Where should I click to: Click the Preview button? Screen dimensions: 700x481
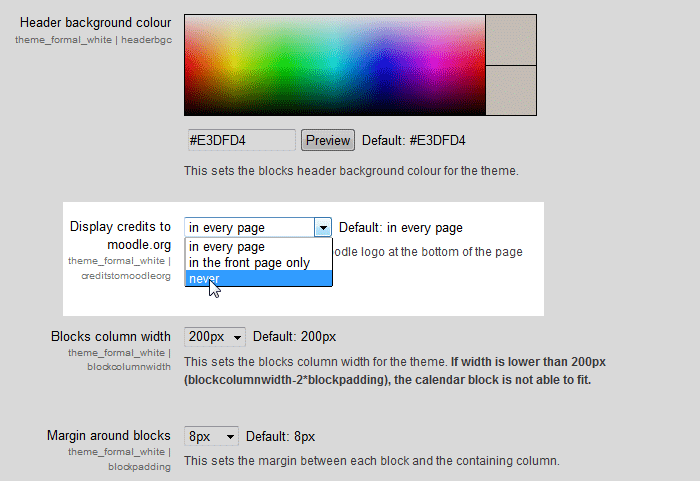click(x=328, y=141)
